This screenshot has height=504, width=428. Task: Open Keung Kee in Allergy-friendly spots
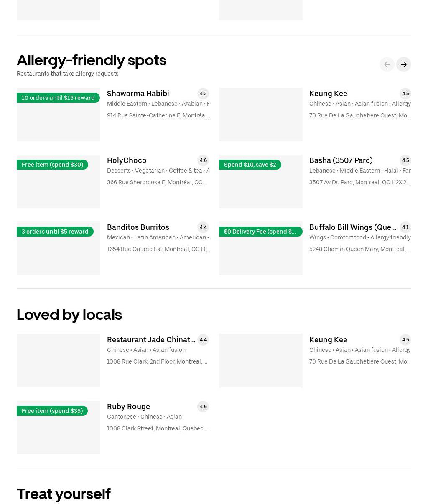(x=328, y=94)
